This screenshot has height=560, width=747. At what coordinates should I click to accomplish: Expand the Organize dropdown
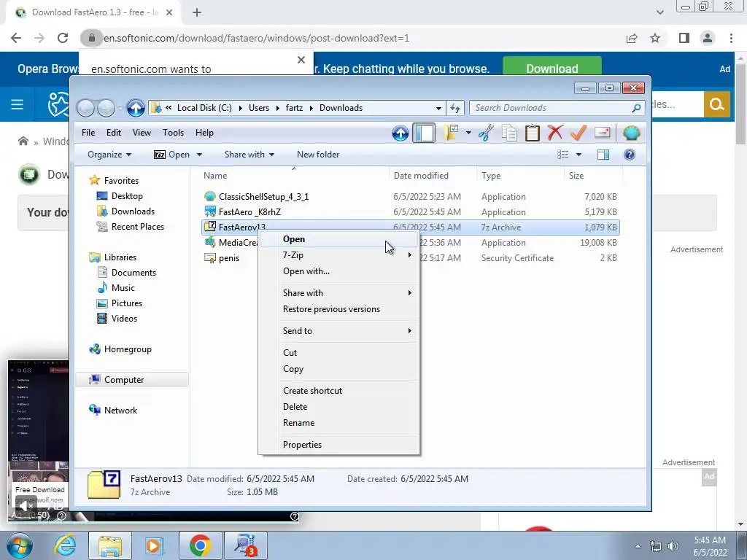click(109, 155)
